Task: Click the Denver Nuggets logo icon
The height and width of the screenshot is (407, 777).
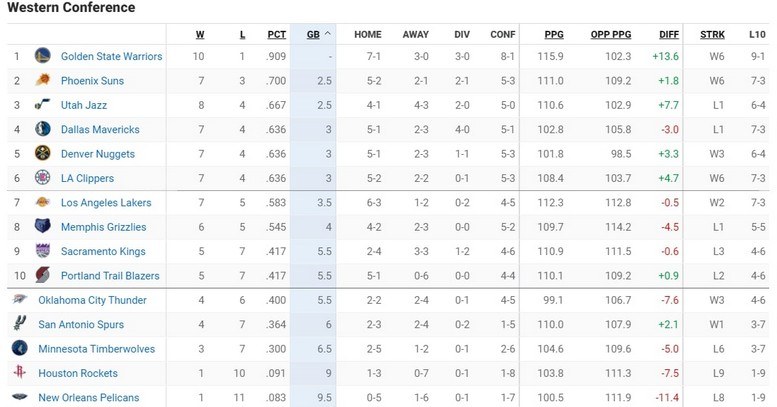Action: pyautogui.click(x=43, y=154)
